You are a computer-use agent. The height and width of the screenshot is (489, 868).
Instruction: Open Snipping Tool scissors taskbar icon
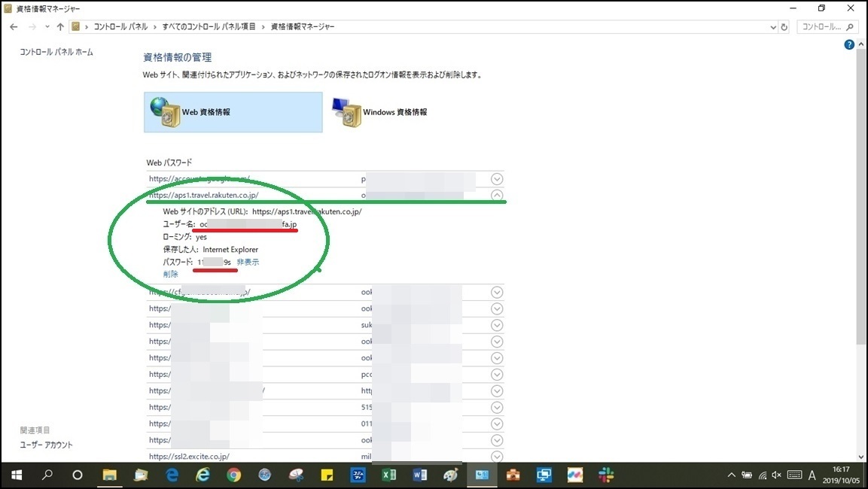tap(296, 475)
